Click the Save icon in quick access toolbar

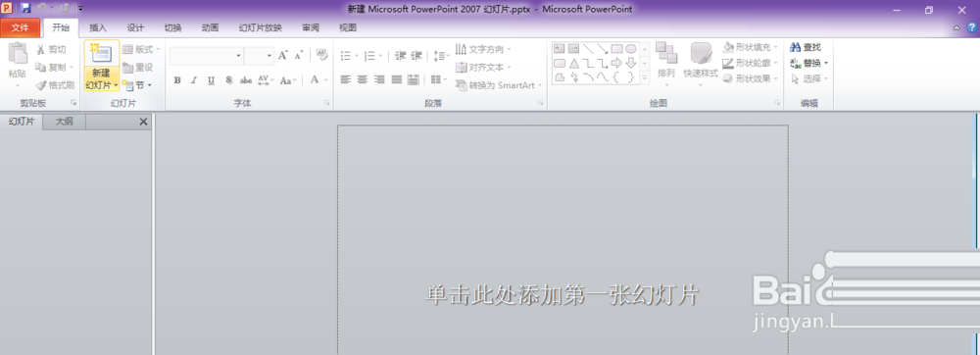tap(25, 8)
